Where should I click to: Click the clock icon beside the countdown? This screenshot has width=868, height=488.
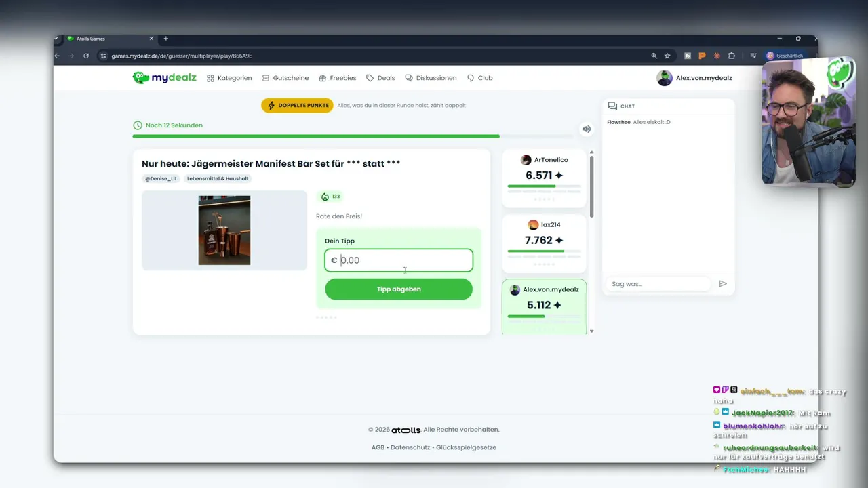click(138, 125)
